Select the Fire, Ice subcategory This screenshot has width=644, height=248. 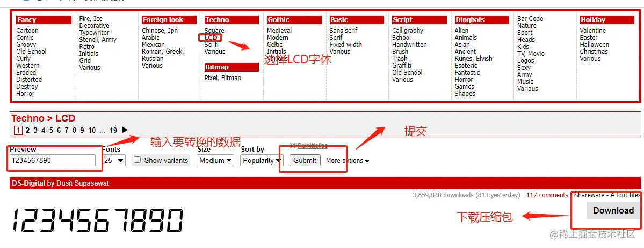coord(91,18)
